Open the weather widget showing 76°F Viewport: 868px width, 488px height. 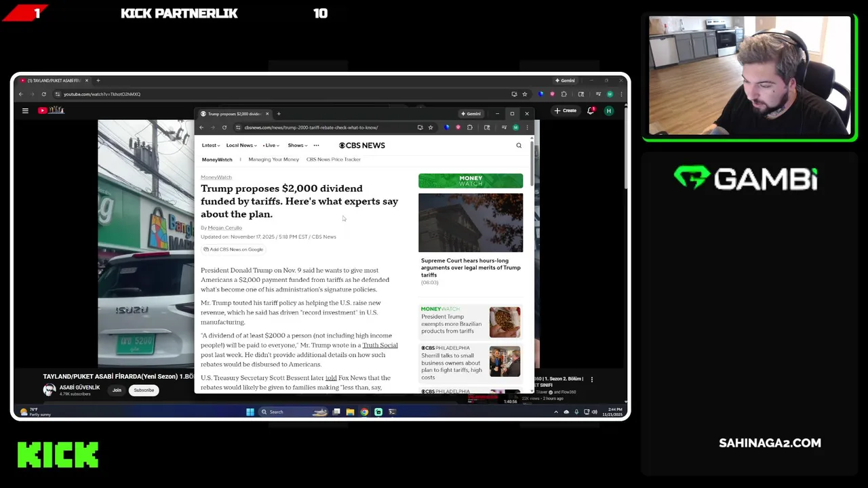coord(36,412)
